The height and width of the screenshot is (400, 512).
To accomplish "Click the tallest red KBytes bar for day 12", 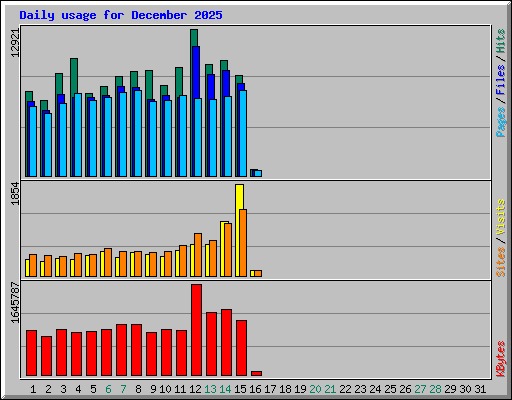I will coord(197,330).
